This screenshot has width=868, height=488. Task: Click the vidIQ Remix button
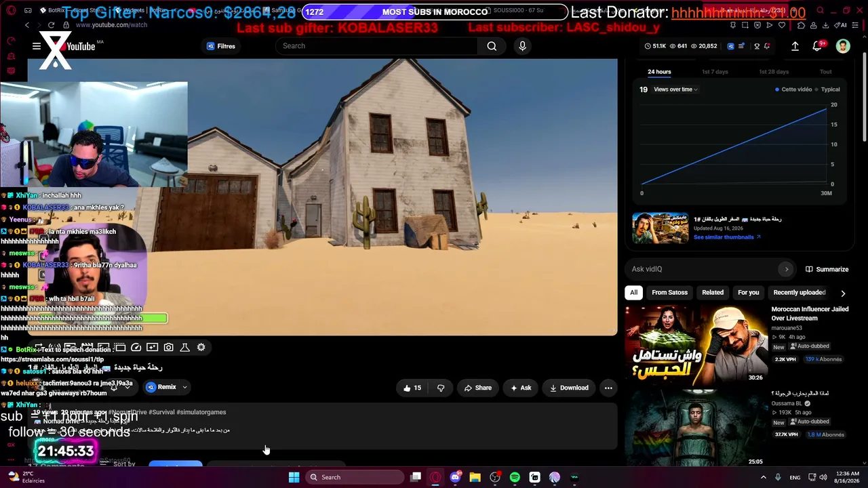(161, 387)
